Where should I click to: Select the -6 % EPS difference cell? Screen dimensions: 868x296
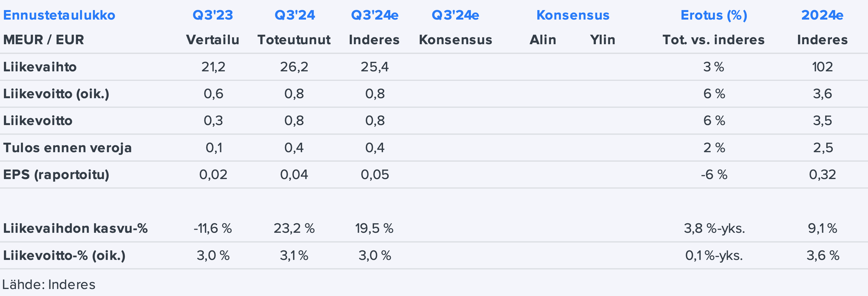coord(714,174)
